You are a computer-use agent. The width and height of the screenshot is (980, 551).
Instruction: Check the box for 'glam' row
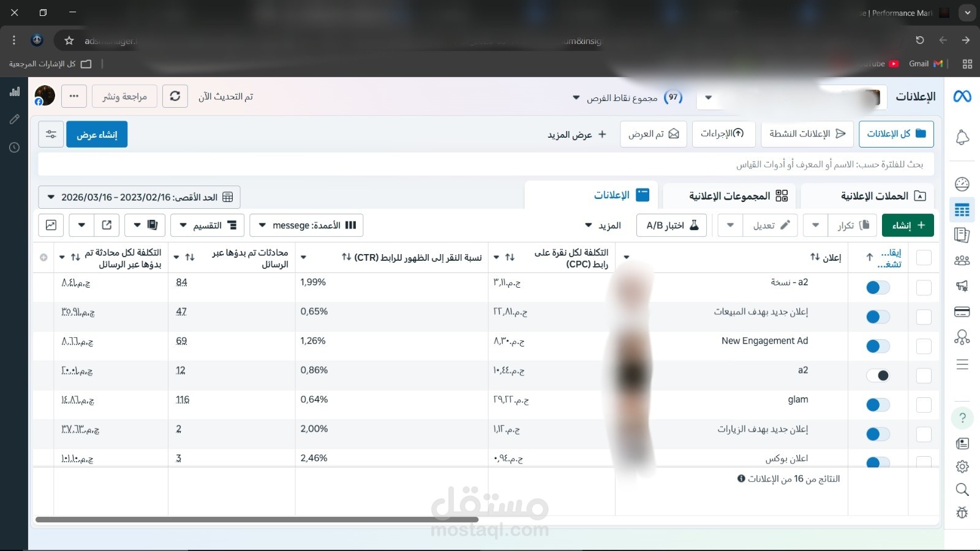[924, 405]
